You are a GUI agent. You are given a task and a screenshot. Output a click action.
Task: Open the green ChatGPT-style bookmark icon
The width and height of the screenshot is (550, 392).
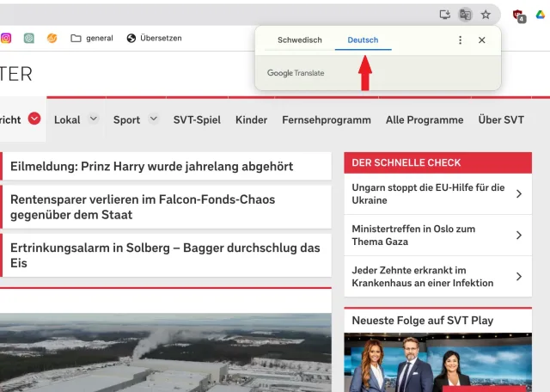(28, 38)
